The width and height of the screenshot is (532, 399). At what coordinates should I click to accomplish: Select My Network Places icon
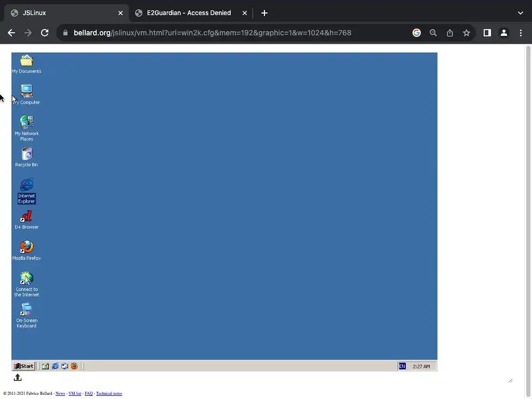coord(26,128)
